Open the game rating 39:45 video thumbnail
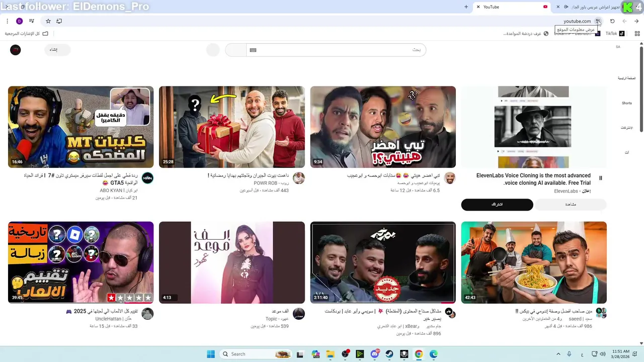This screenshot has height=362, width=644. tap(80, 262)
